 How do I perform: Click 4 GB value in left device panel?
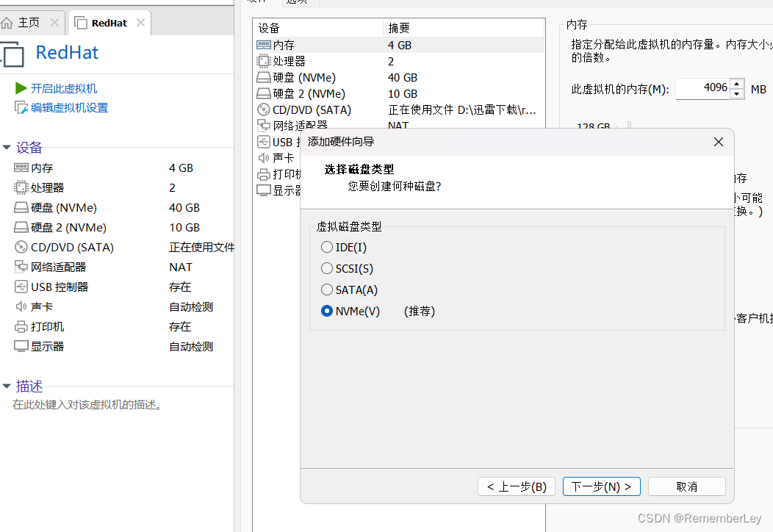181,168
